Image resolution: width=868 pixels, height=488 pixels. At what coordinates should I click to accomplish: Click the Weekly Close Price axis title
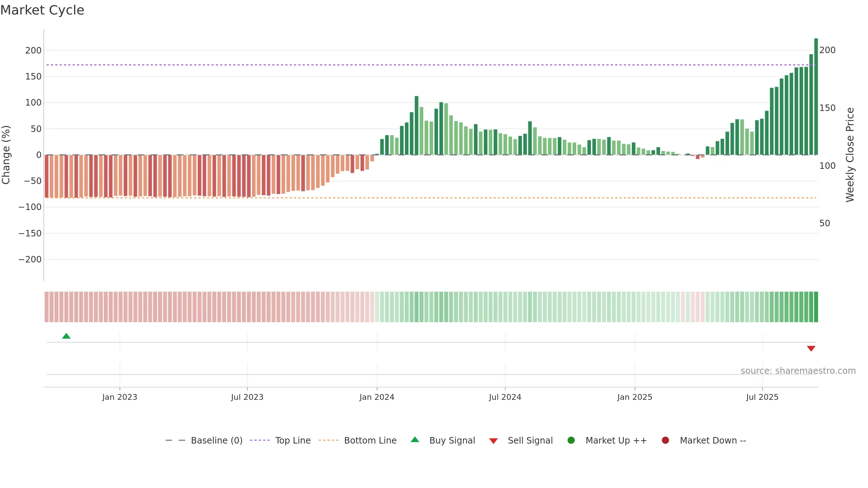click(850, 155)
